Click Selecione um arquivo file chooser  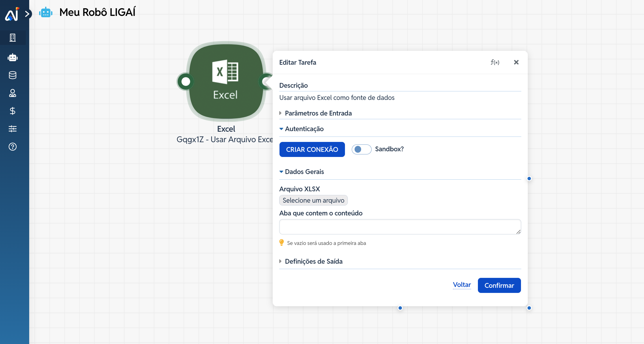pyautogui.click(x=313, y=200)
